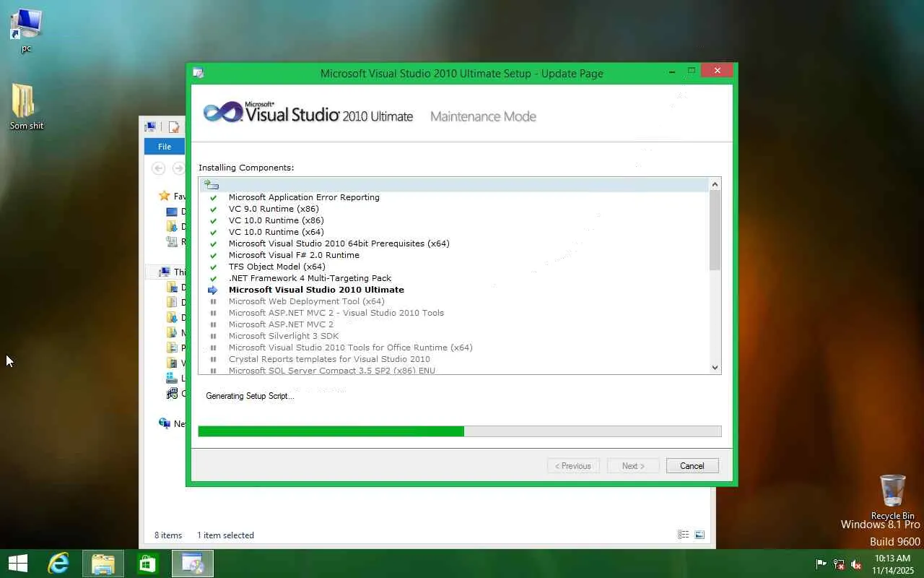Click the root component icon atop the install list
The width and height of the screenshot is (924, 578).
coord(211,185)
